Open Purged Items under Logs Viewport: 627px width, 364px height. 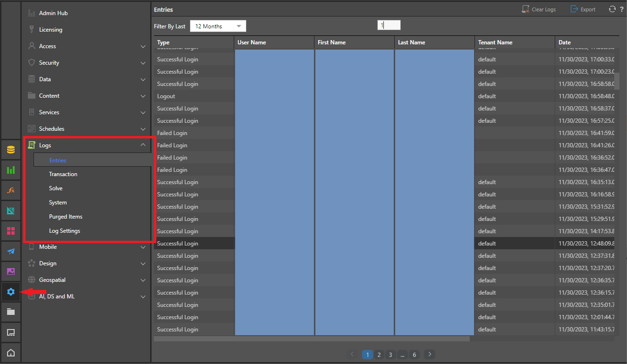66,217
